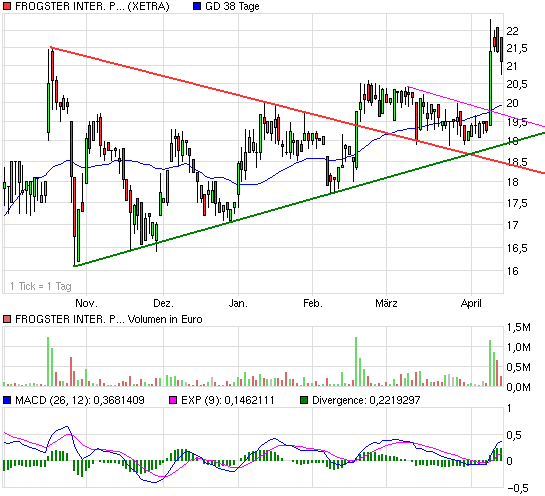Click the red FROGSTER INTER. legend swatch
The width and height of the screenshot is (545, 496).
7,6
